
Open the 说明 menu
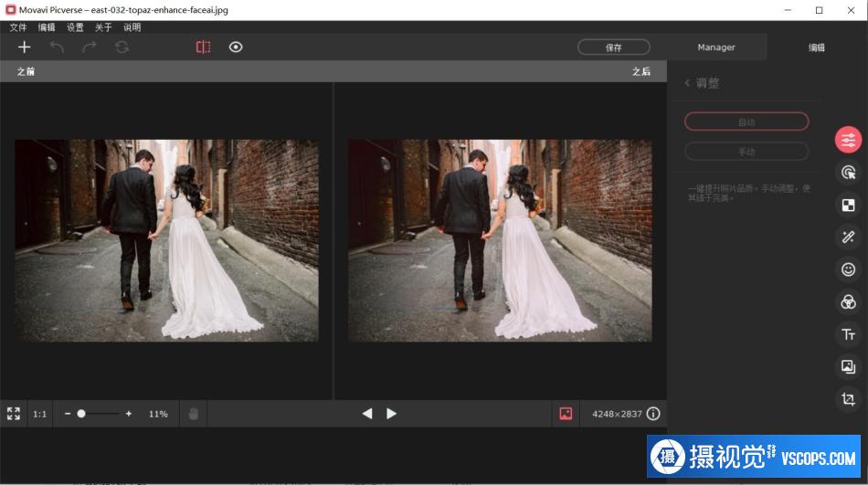pos(132,27)
